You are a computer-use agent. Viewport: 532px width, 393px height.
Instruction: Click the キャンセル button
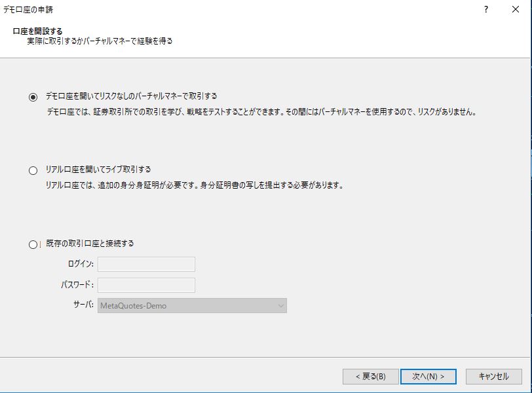pyautogui.click(x=493, y=377)
